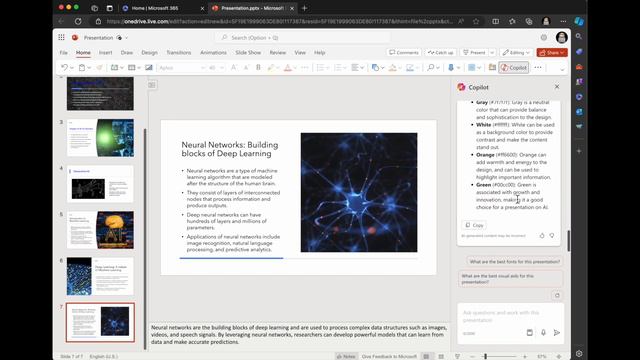Click the Comments button
The height and width of the screenshot is (360, 640).
[404, 53]
